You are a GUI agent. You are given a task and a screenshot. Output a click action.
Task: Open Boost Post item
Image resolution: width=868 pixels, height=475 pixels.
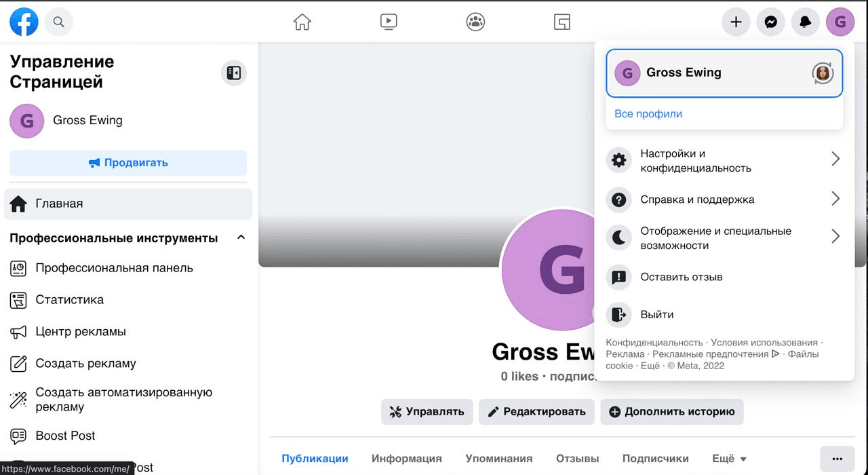tap(128, 436)
